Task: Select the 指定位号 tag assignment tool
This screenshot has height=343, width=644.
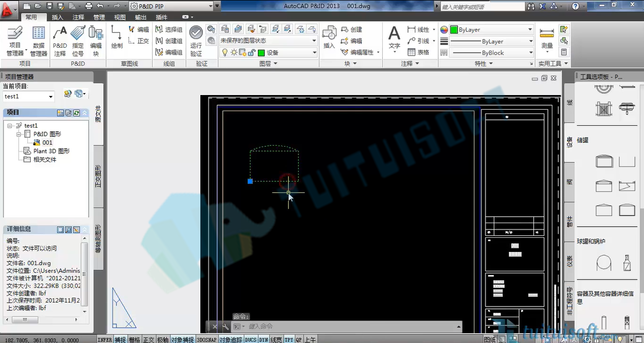Action: (78, 41)
